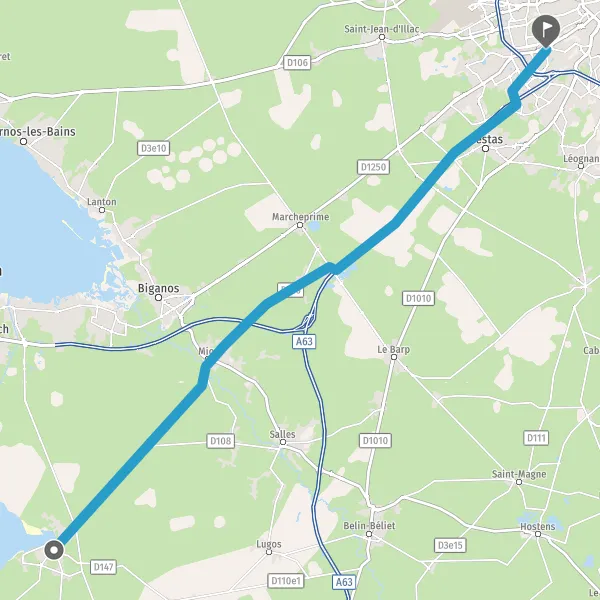Click the D110e1 road shield
The width and height of the screenshot is (600, 600).
pos(285,581)
